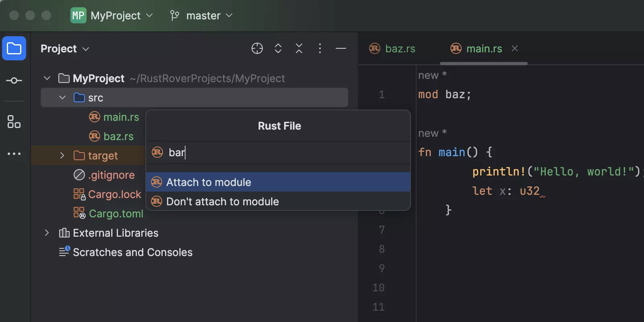Click Select Opened File crosshair icon
The image size is (644, 322).
(x=257, y=49)
